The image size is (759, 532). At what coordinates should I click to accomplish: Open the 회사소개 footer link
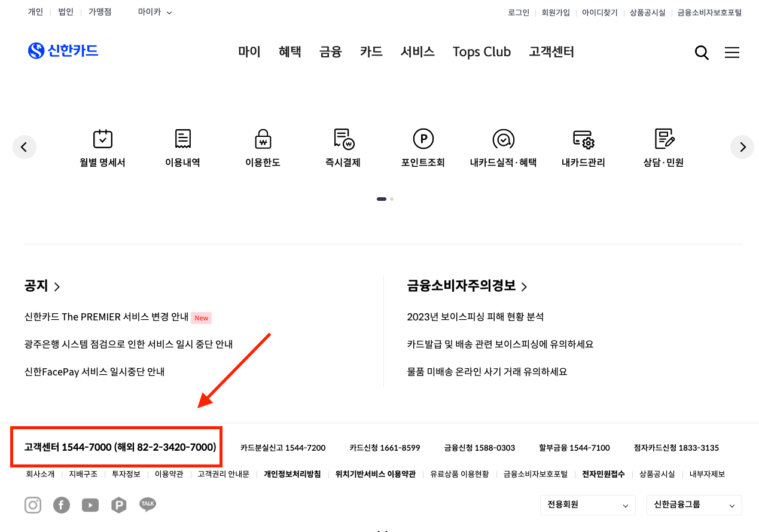[40, 474]
